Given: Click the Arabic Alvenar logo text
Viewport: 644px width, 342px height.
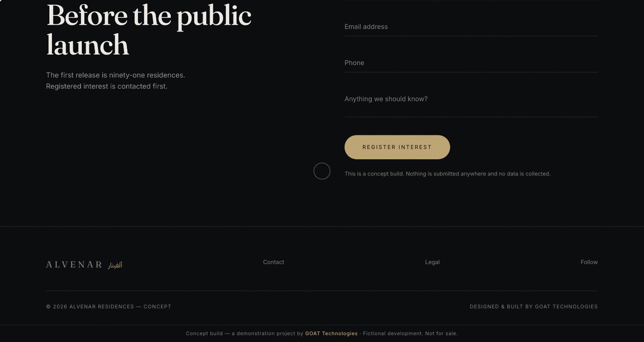Looking at the screenshot, I should point(115,265).
